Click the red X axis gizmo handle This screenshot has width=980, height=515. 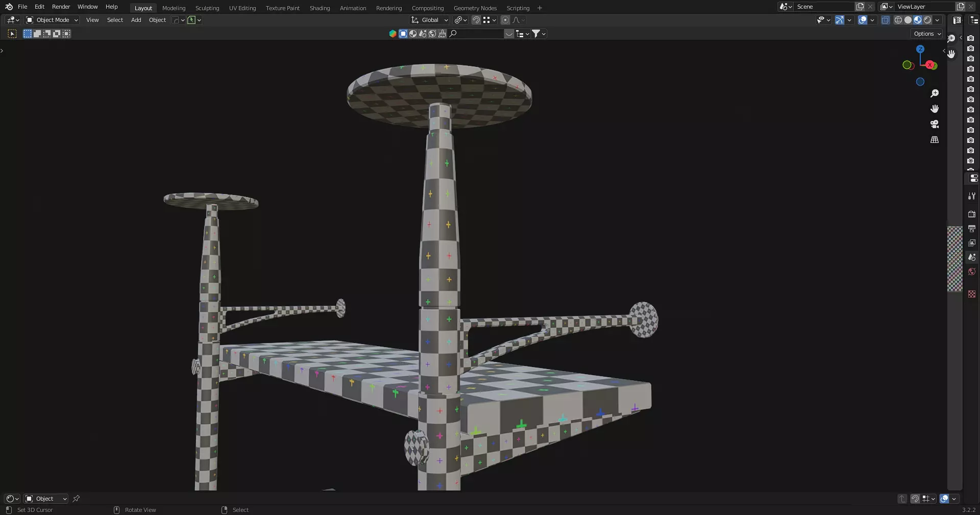[930, 65]
